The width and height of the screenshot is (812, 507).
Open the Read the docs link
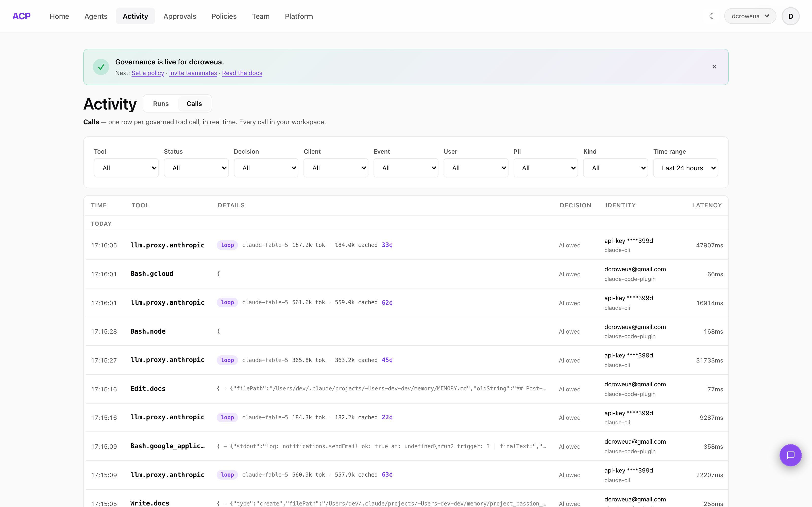(242, 73)
